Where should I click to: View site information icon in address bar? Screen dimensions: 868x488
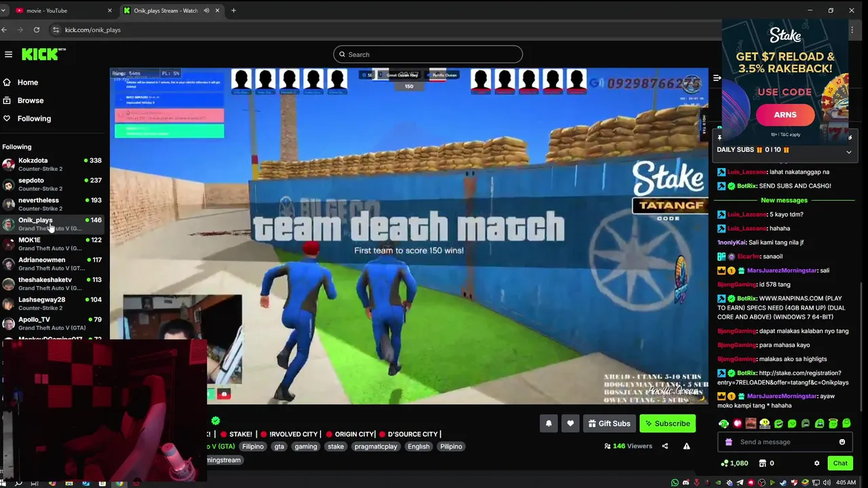coord(56,30)
